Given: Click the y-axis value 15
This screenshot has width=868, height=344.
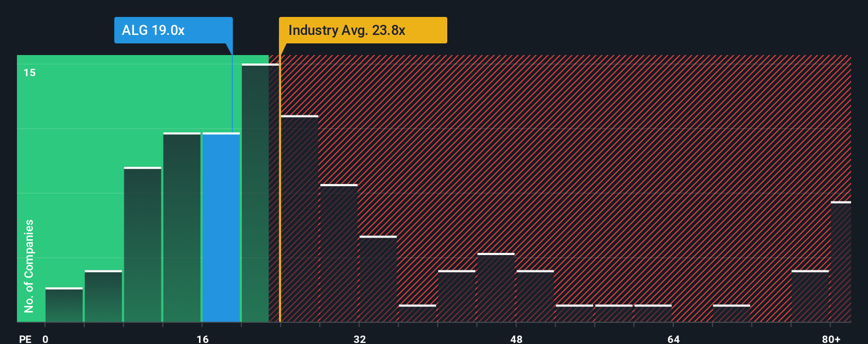Looking at the screenshot, I should click(30, 73).
